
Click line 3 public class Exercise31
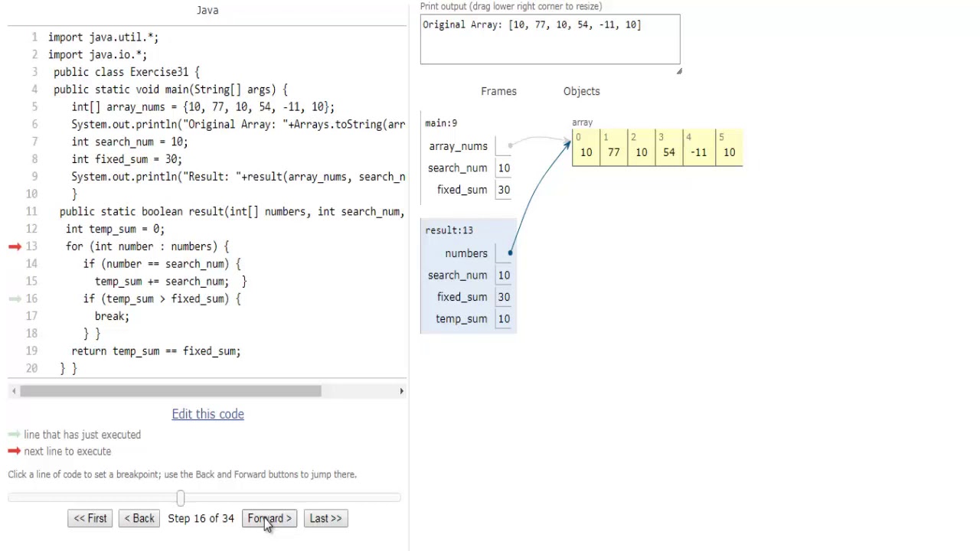pyautogui.click(x=126, y=72)
